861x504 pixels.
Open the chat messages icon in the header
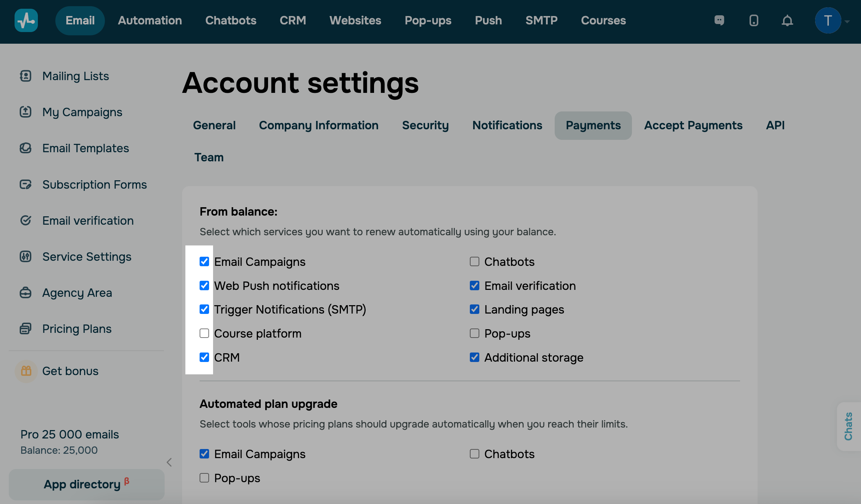(x=719, y=20)
